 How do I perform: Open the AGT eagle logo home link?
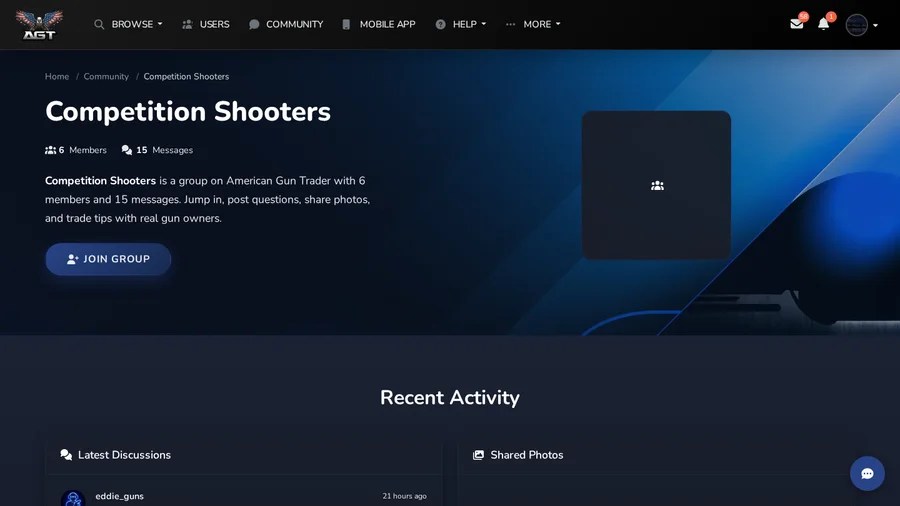(x=39, y=25)
